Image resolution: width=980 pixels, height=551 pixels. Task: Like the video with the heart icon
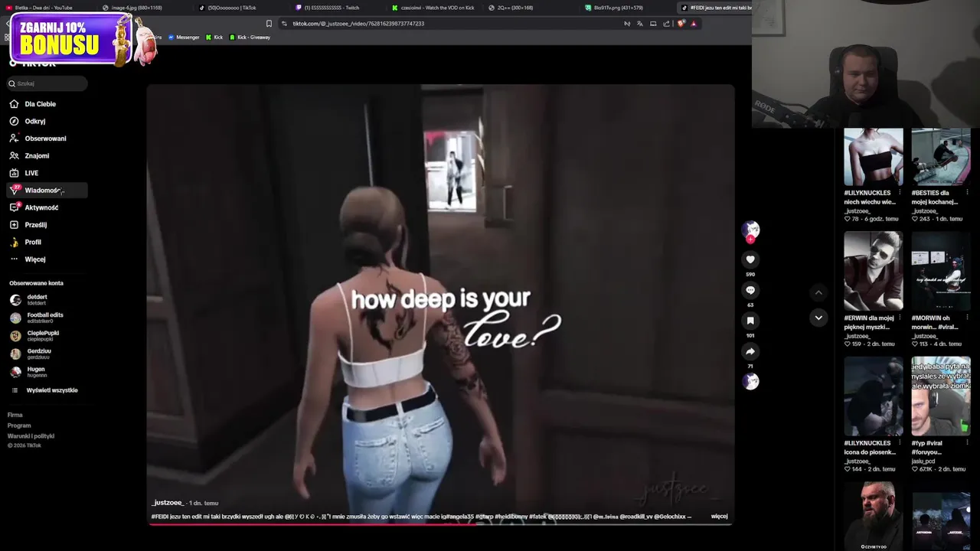point(750,259)
